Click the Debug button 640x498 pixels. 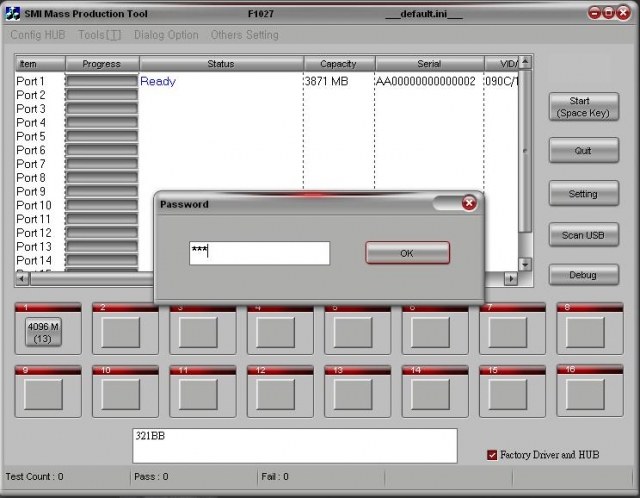(x=584, y=275)
